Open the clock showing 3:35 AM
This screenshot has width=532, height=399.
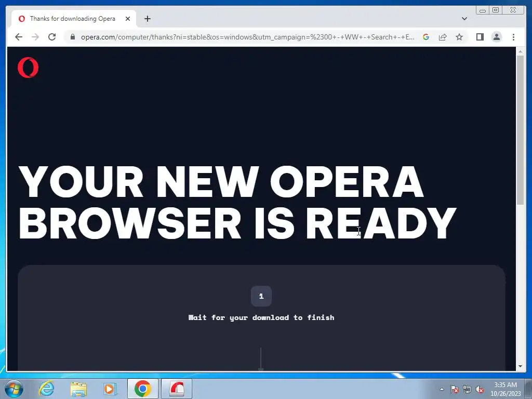506,389
